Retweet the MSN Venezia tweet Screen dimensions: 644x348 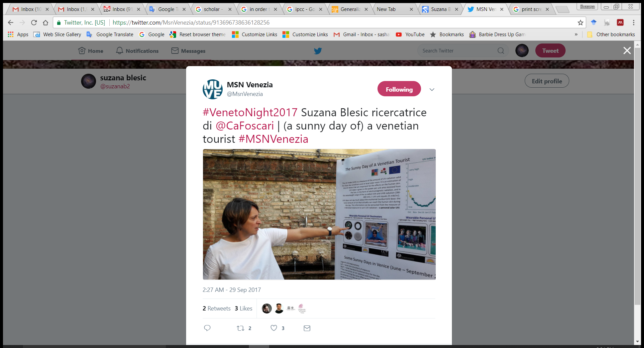point(241,328)
